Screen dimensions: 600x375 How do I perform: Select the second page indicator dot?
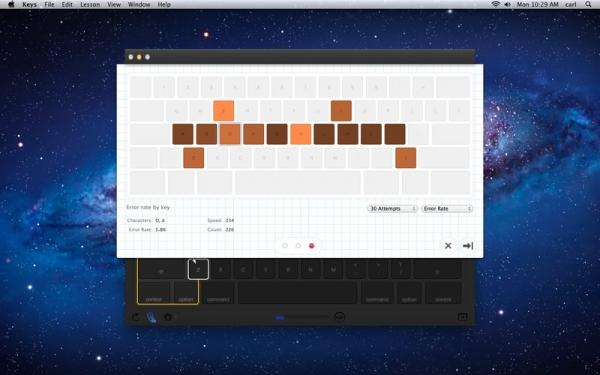coord(298,246)
